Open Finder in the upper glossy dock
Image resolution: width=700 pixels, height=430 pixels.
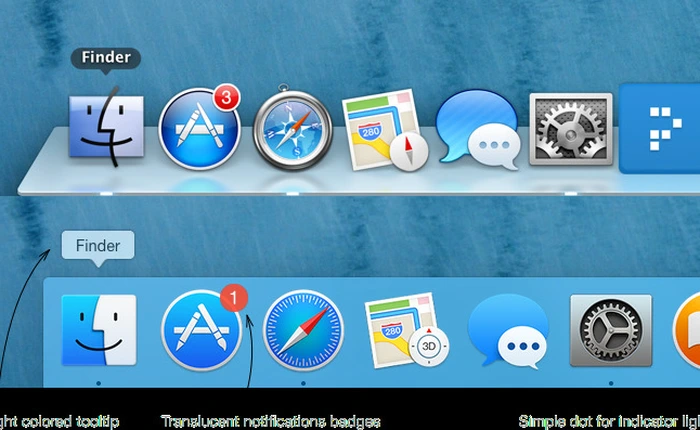pyautogui.click(x=106, y=127)
